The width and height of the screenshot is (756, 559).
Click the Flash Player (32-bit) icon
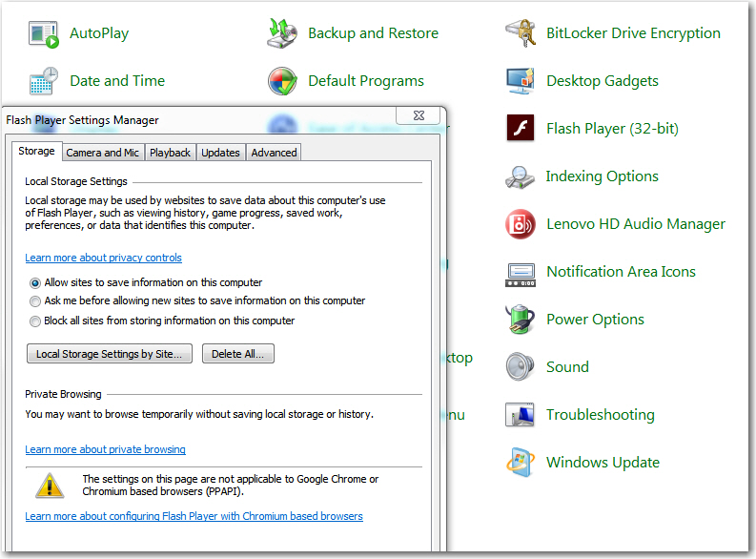(521, 129)
